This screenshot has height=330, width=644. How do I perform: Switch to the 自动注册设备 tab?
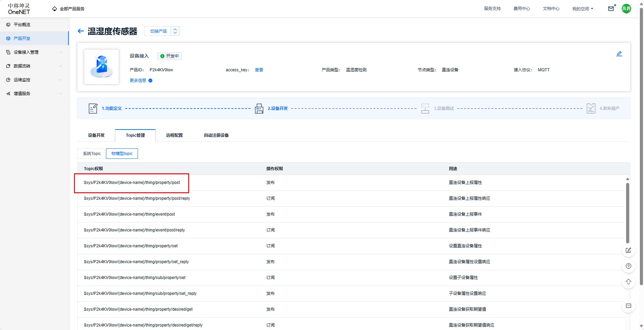pos(216,135)
